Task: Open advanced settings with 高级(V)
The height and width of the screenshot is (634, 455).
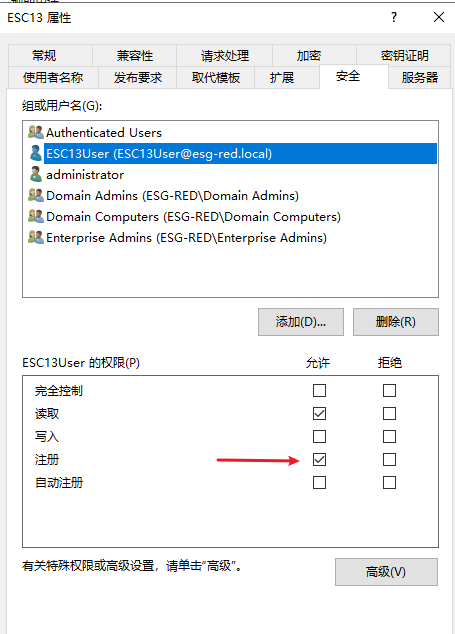Action: pos(386,572)
